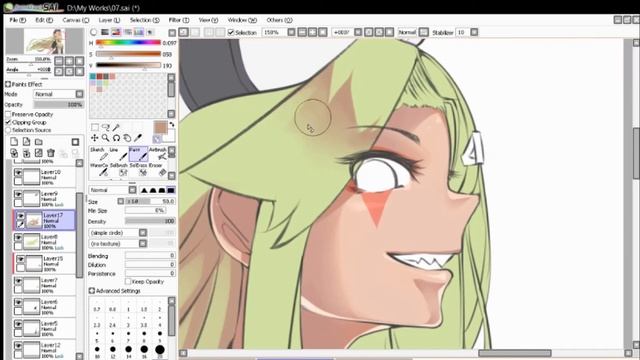The height and width of the screenshot is (360, 640).
Task: Select the AirBrush tool
Action: point(158,154)
